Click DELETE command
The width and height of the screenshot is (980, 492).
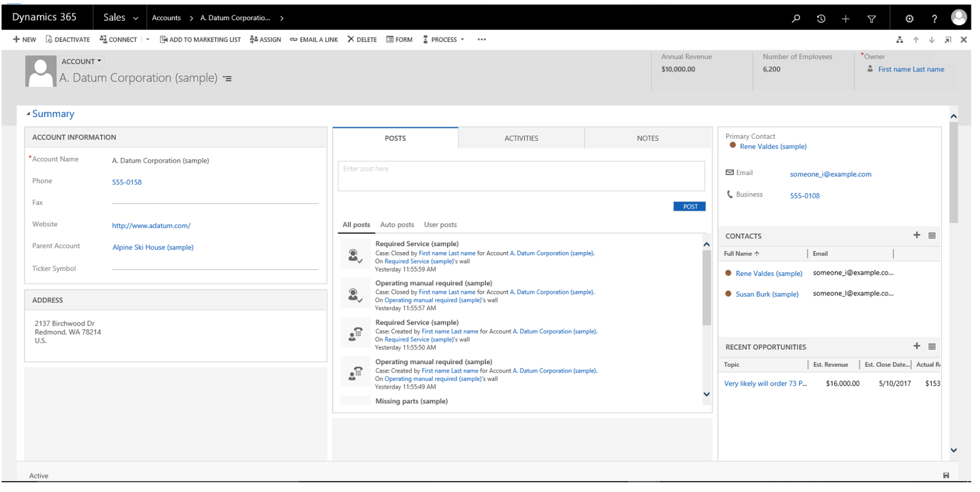[362, 40]
